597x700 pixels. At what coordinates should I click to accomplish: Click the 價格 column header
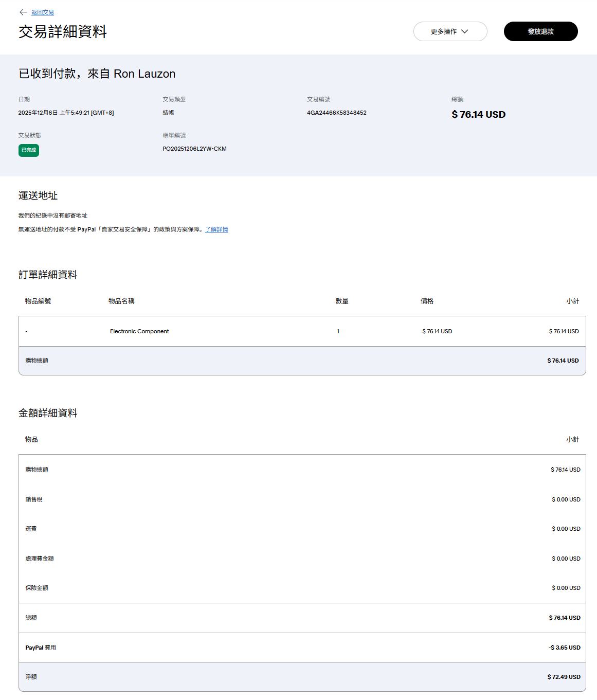427,301
